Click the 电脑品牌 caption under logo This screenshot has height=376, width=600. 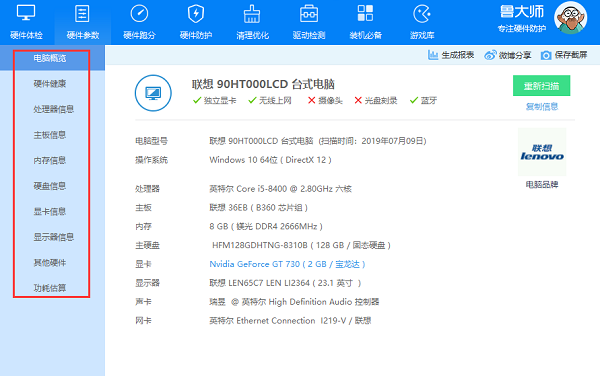[542, 185]
